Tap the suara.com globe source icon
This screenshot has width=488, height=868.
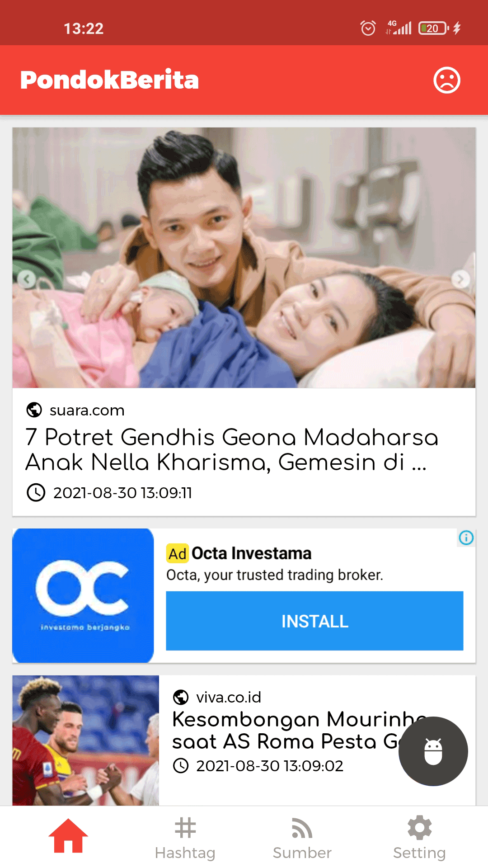click(x=34, y=410)
